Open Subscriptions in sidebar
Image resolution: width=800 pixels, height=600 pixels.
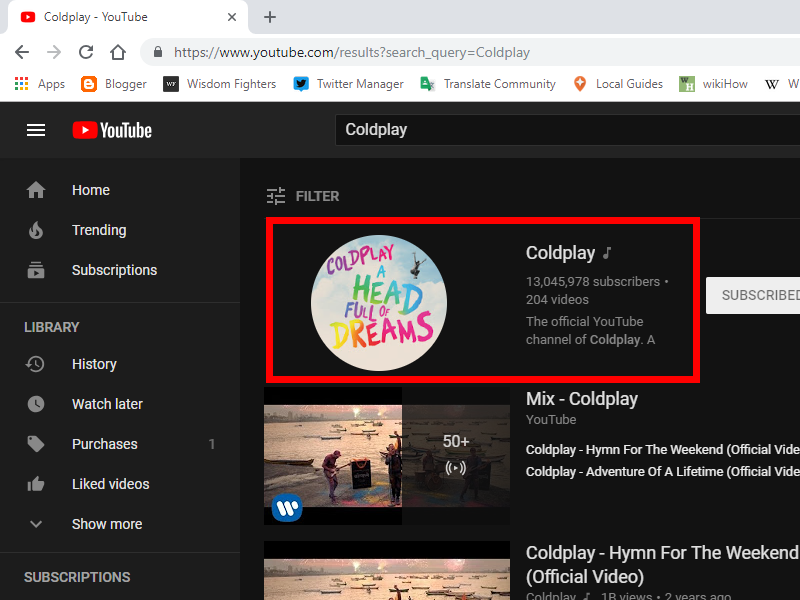[x=120, y=270]
